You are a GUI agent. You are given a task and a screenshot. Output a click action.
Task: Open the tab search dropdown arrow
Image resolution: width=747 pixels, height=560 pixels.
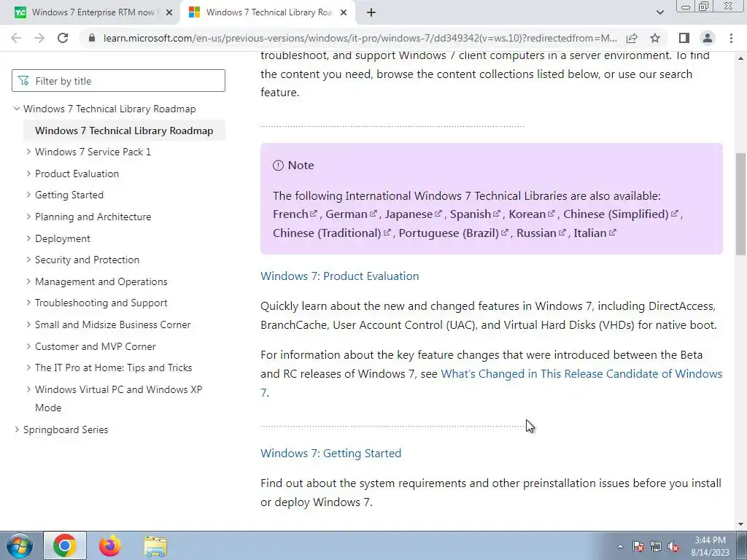(x=659, y=13)
